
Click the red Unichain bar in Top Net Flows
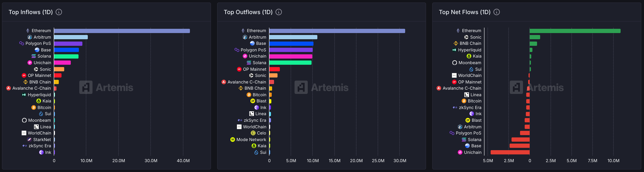pyautogui.click(x=510, y=152)
